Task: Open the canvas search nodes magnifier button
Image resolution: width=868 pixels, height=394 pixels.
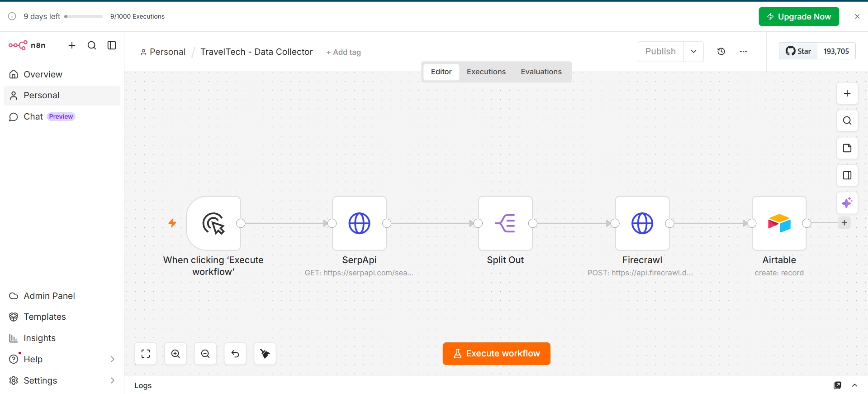Action: 847,121
